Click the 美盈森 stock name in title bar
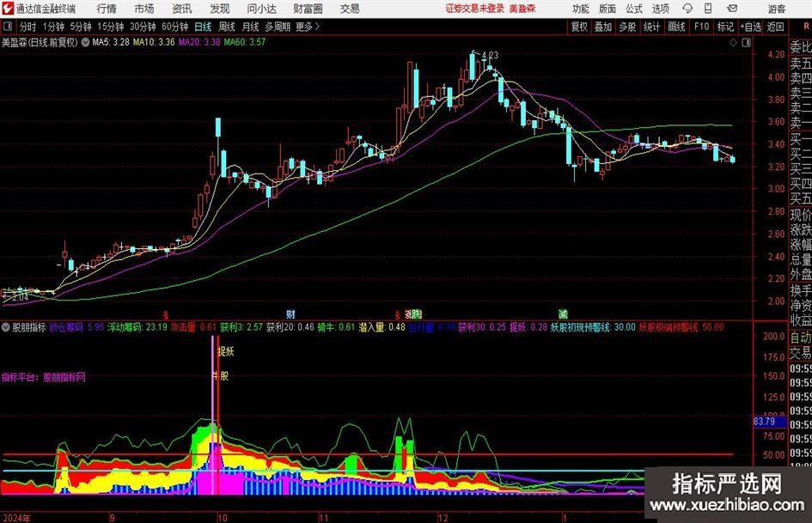This screenshot has height=523, width=812. [522, 9]
